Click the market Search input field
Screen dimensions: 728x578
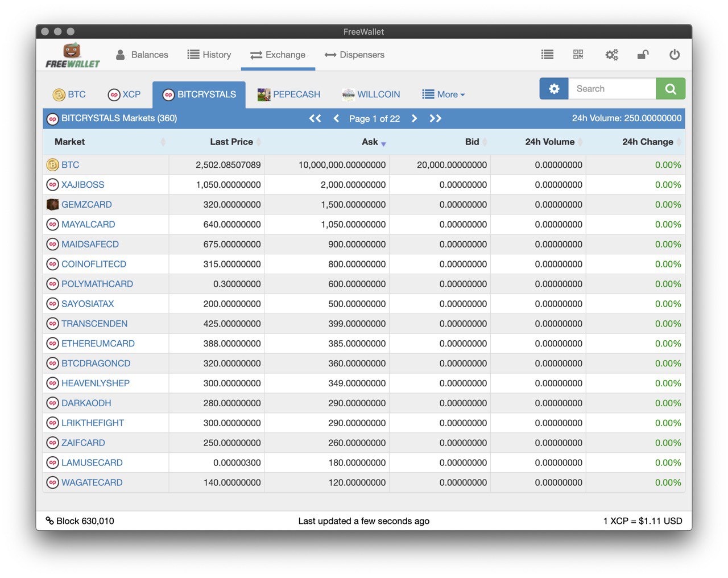[612, 89]
